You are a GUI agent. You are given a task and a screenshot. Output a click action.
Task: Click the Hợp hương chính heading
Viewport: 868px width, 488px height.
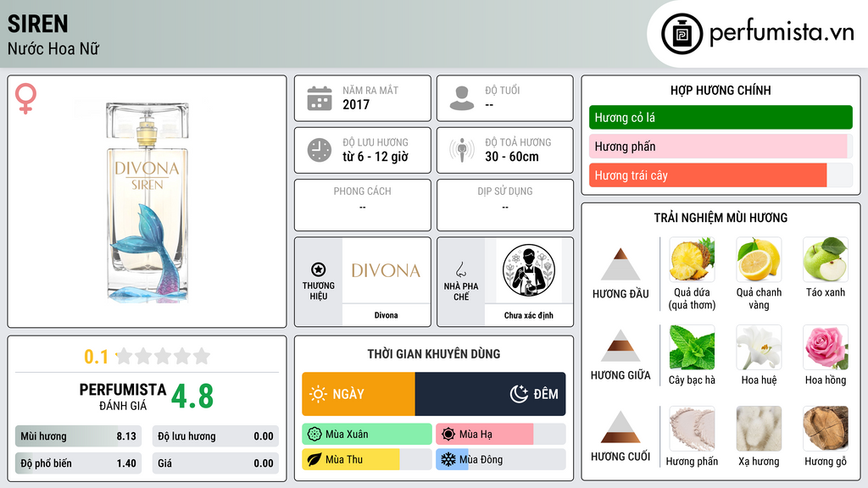[721, 90]
